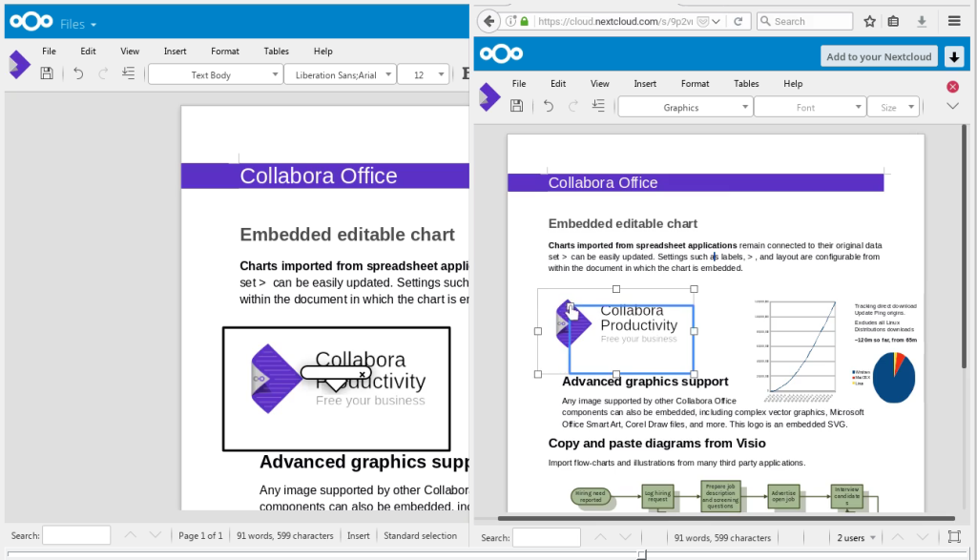Bookmark this page with Firefox's star icon
This screenshot has height=560, width=977.
coord(870,21)
